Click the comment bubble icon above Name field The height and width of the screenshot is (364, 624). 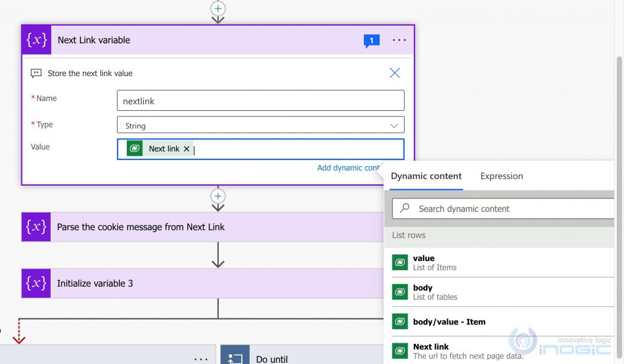(x=37, y=72)
